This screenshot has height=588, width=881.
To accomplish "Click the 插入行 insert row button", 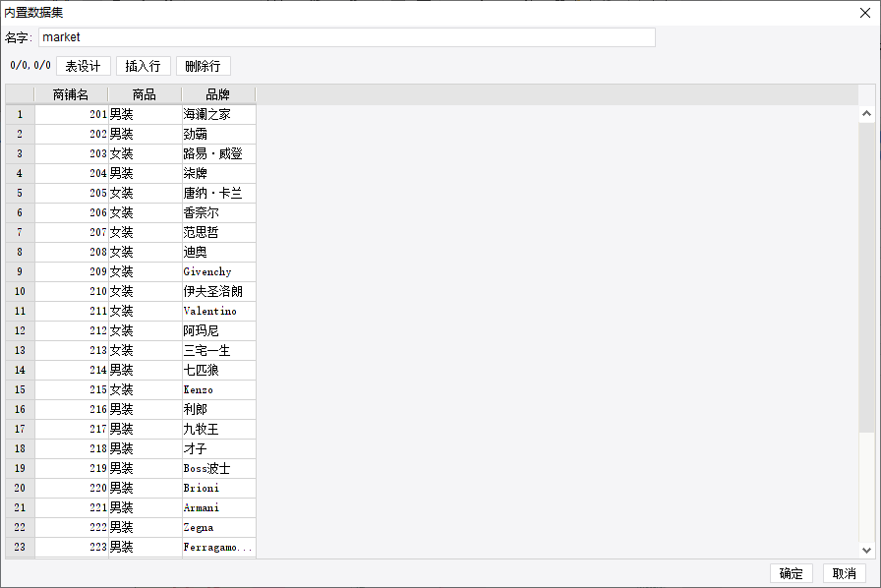I will pyautogui.click(x=144, y=66).
